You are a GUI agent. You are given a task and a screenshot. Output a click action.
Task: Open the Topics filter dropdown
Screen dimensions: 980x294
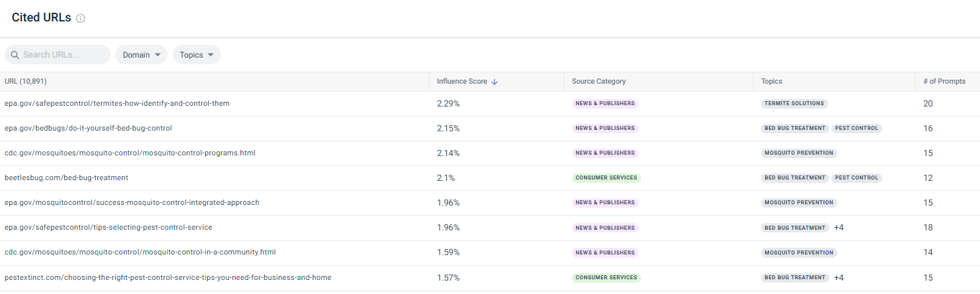[196, 55]
